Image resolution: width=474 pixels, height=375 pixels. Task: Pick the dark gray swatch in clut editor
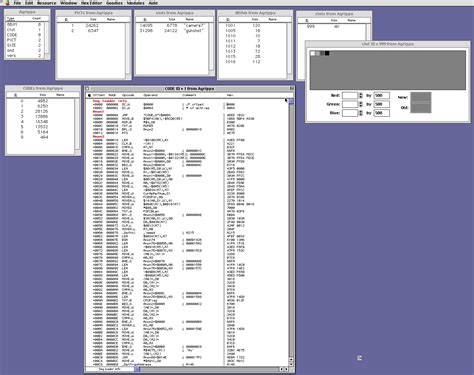322,53
